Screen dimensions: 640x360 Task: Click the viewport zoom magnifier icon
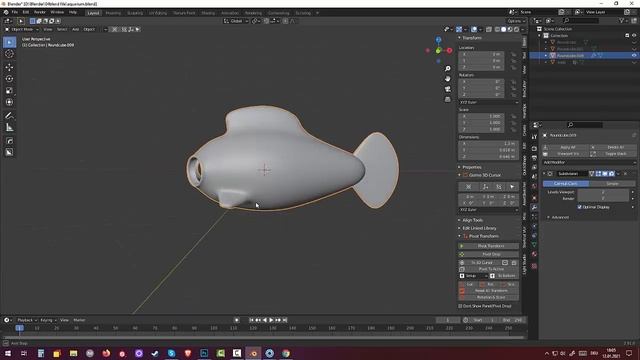tap(448, 69)
